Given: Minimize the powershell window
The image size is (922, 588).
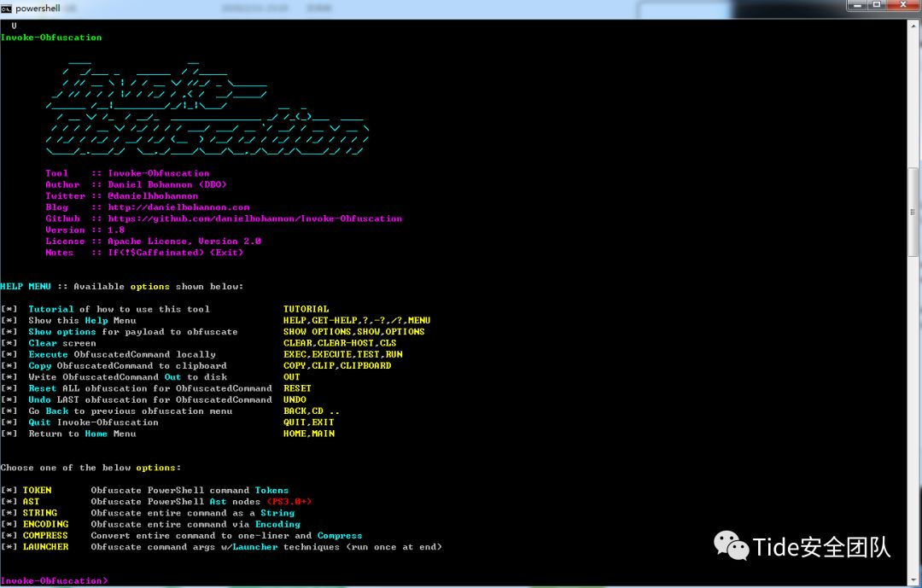Looking at the screenshot, I should coord(857,5).
